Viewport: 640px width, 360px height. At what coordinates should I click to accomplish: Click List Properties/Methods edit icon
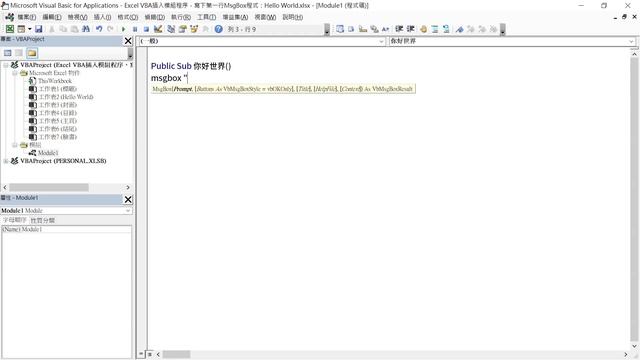[x=340, y=29]
